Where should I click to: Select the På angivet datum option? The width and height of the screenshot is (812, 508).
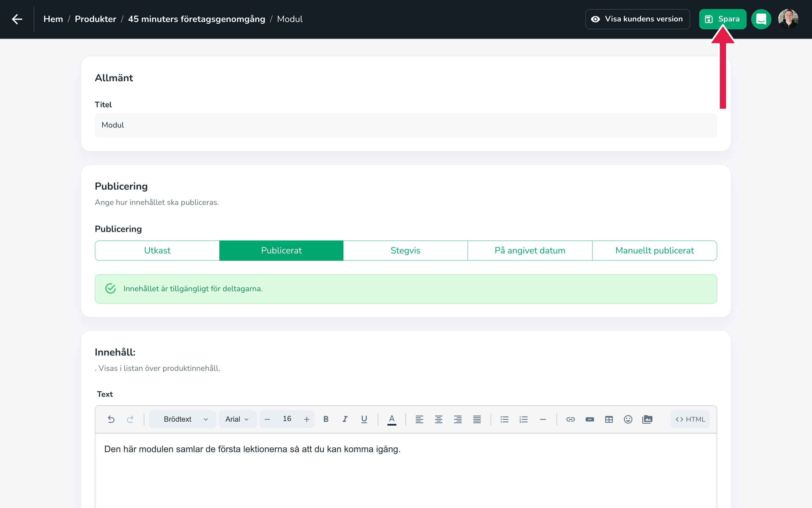tap(530, 250)
